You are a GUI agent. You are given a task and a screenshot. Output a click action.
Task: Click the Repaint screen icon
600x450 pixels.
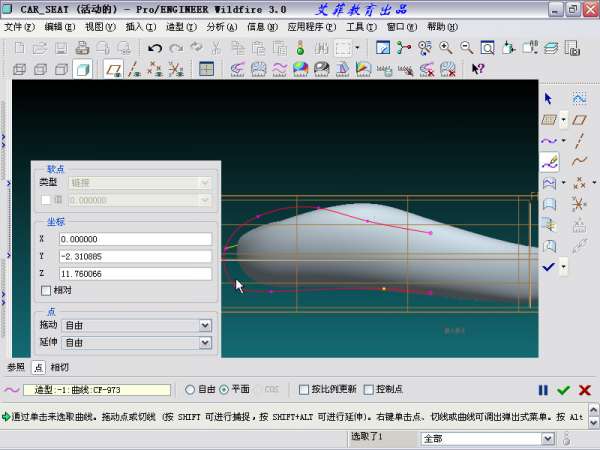pyautogui.click(x=383, y=48)
